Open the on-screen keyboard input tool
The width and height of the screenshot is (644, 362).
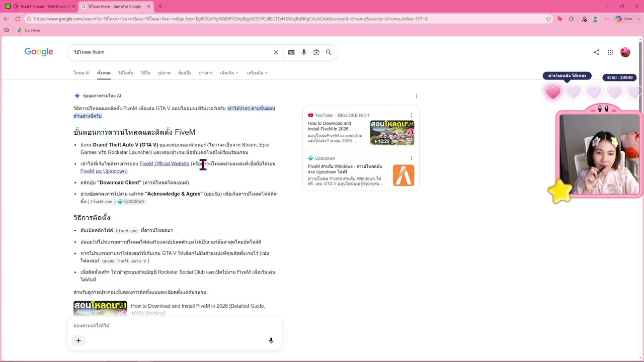pos(291,52)
